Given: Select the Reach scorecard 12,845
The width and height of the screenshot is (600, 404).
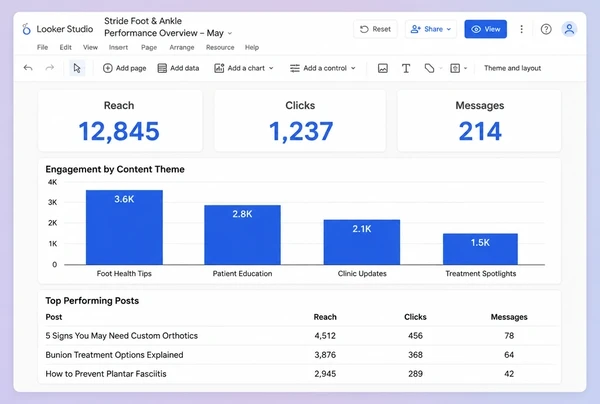Looking at the screenshot, I should tap(120, 121).
